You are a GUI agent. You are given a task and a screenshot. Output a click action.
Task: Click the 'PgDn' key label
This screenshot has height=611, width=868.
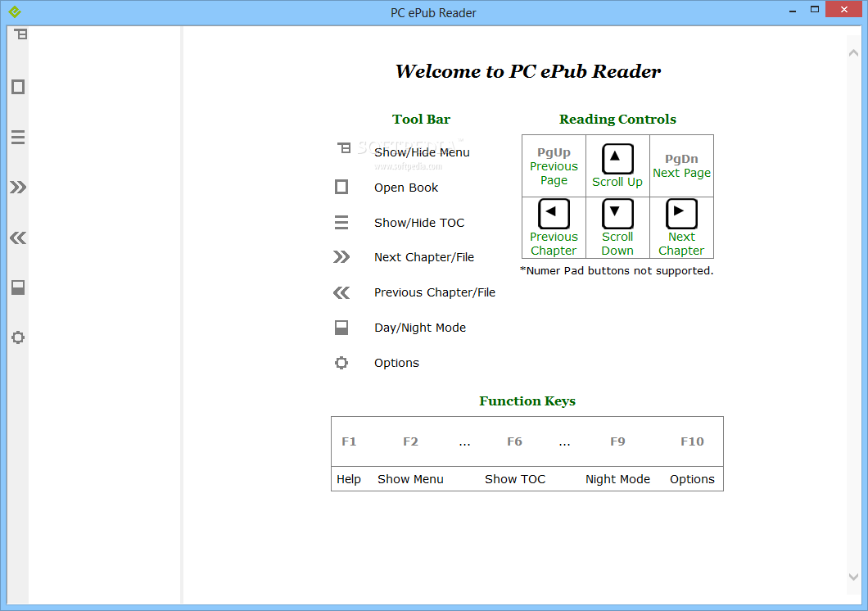click(x=681, y=159)
